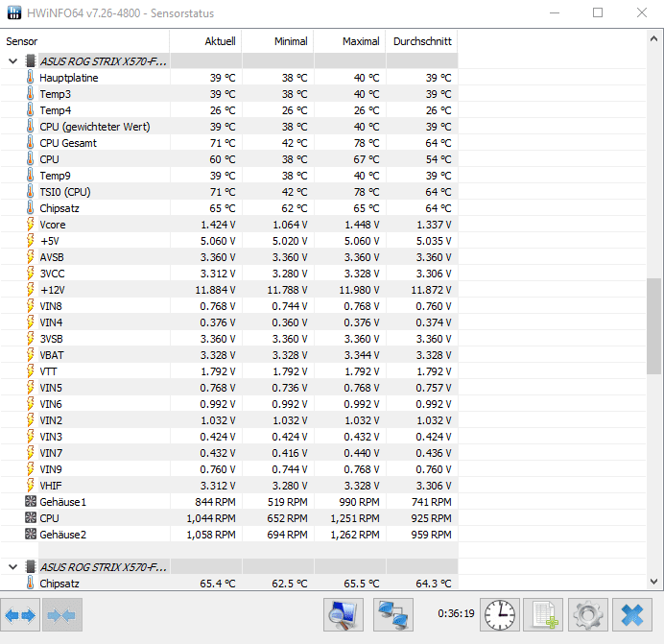Image resolution: width=664 pixels, height=644 pixels.
Task: Click fan icon beside Gehäuse2
Action: [x=31, y=535]
